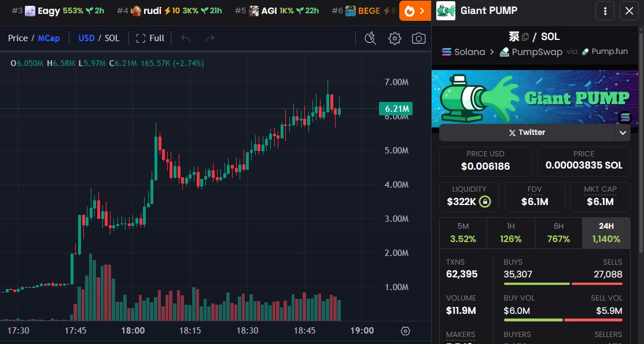Screen dimensions: 644x344
Task: Select the 24H stats tab
Action: coord(606,233)
